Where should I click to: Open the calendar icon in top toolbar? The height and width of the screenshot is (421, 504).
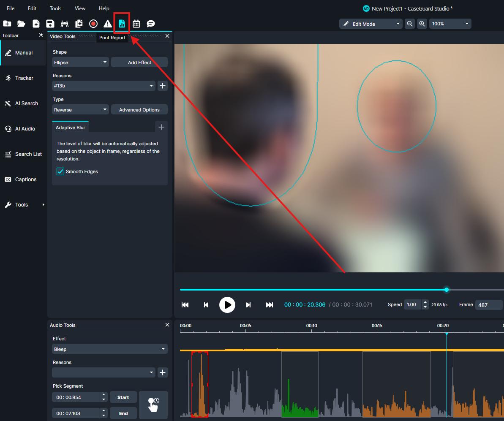[x=136, y=24]
